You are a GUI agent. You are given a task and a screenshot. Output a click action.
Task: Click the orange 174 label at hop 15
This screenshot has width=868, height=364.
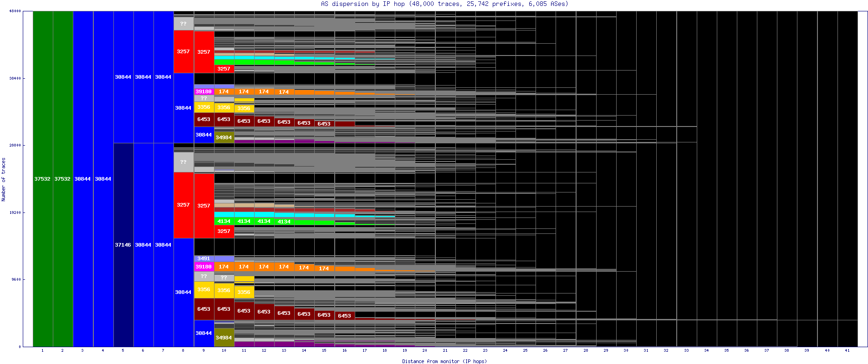(x=324, y=268)
